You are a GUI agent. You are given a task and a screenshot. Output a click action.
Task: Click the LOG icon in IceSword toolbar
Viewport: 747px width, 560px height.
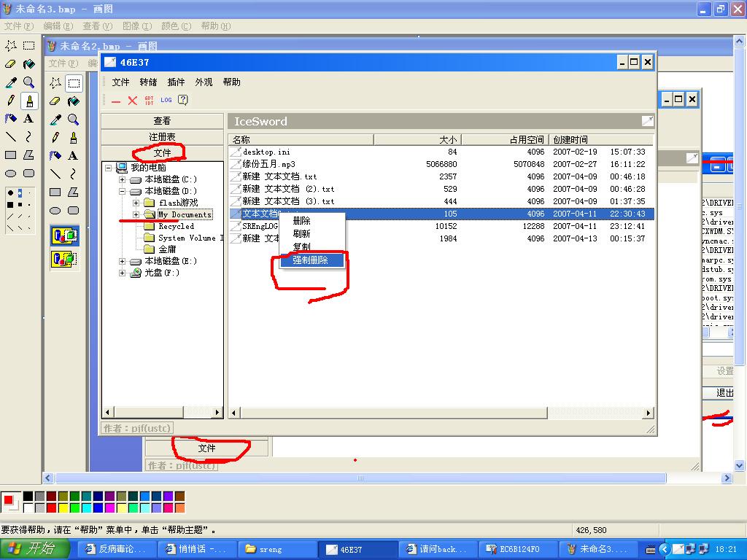tap(166, 100)
